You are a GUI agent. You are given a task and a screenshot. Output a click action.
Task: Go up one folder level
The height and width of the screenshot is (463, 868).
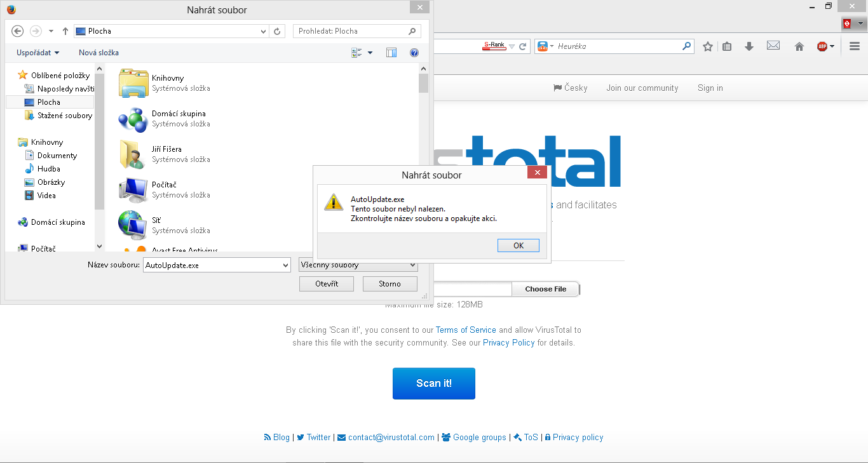[65, 31]
